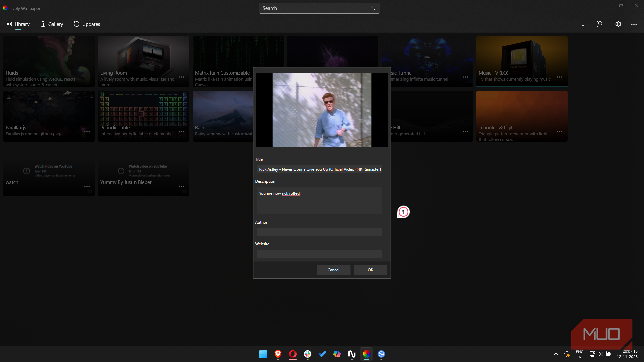Click the Add Wallpaper plus icon

(x=566, y=24)
